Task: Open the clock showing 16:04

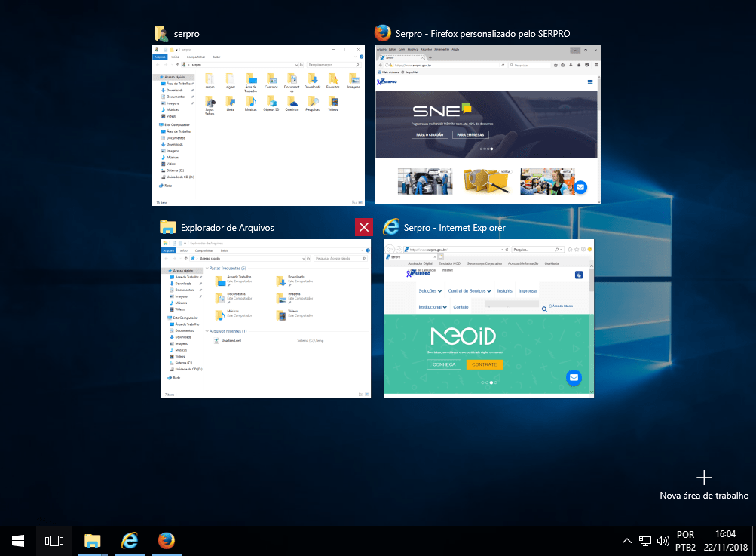Action: pos(725,540)
